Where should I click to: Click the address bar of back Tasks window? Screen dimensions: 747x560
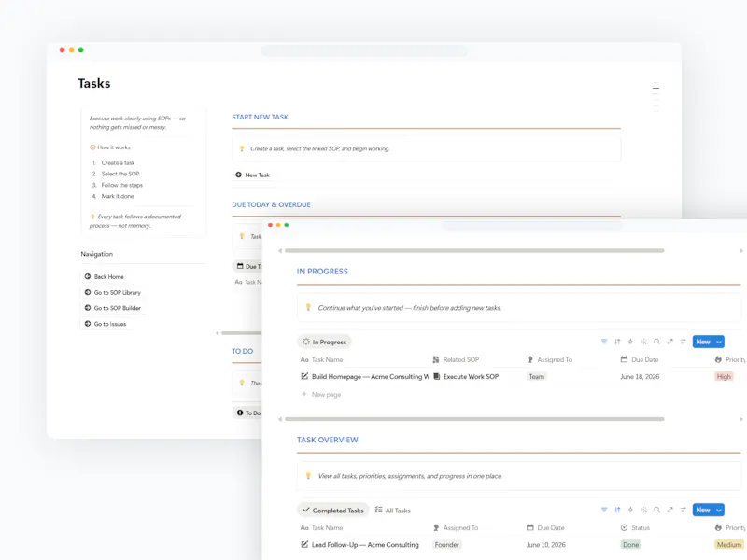(x=364, y=50)
